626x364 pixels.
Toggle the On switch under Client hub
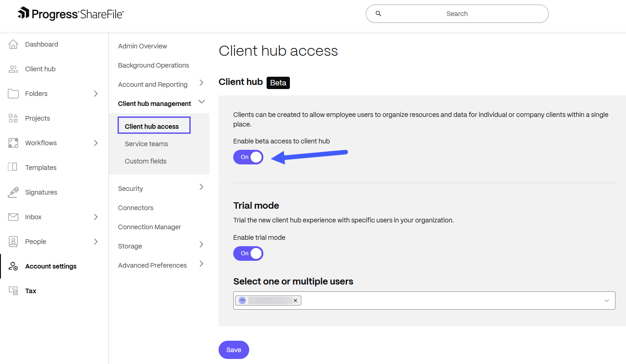[248, 157]
